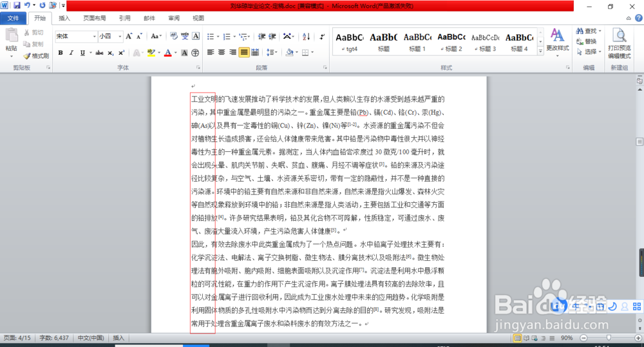
Task: Click the phonetic guide (wén) icon
Action: tap(185, 36)
